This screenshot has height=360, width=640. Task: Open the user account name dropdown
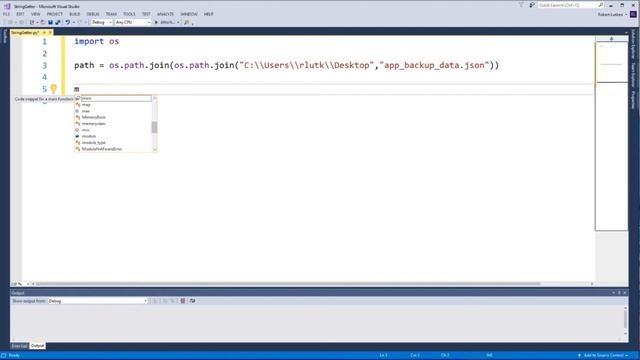click(x=612, y=14)
